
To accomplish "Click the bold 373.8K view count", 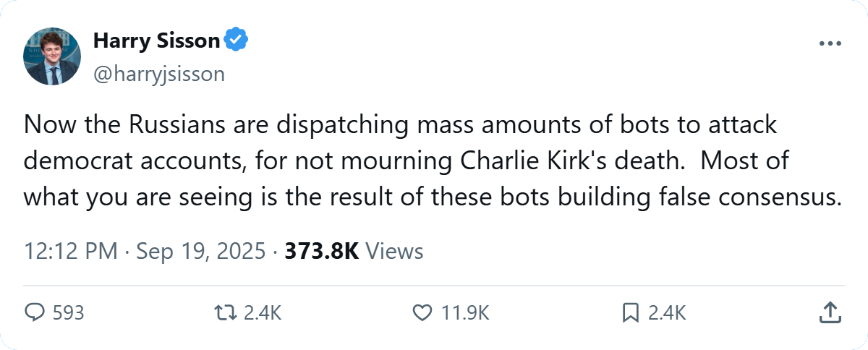I will coord(322,251).
